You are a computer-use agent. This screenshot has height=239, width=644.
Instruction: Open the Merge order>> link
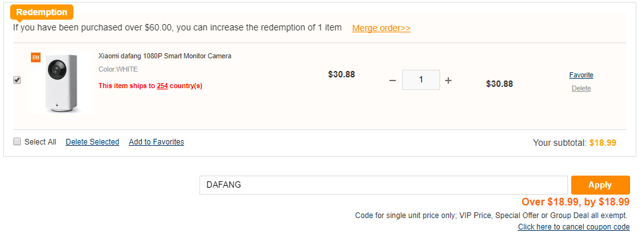(382, 28)
